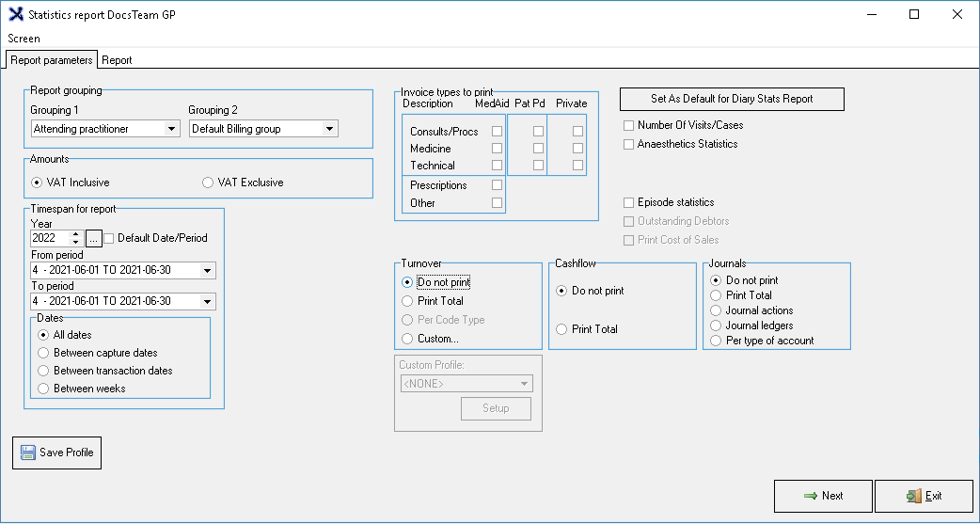Select Journal ledgers radio button
The image size is (980, 524).
pos(717,326)
